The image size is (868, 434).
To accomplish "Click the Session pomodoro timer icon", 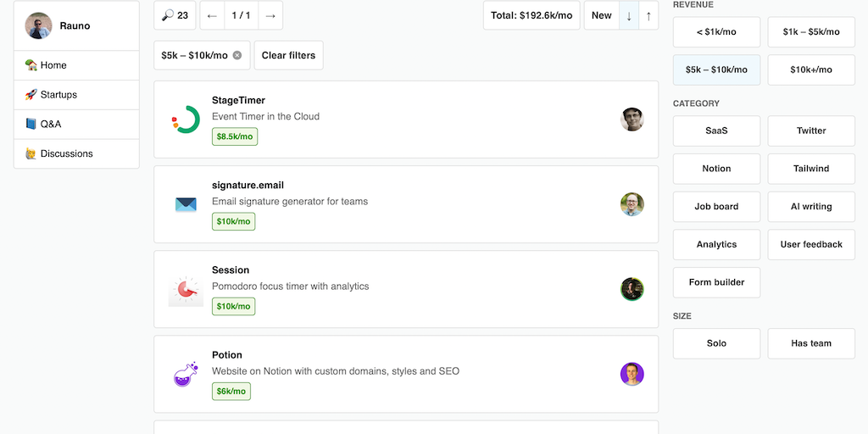I will click(x=186, y=289).
